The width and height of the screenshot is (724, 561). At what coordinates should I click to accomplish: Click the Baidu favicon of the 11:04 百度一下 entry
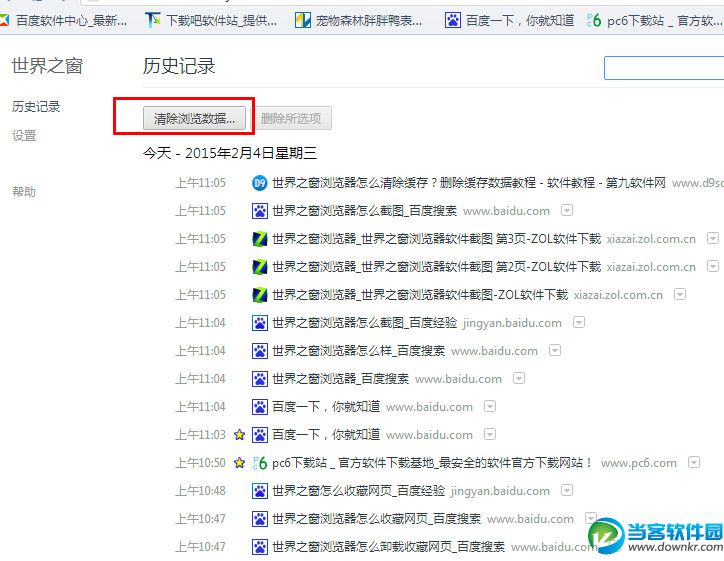pos(259,407)
